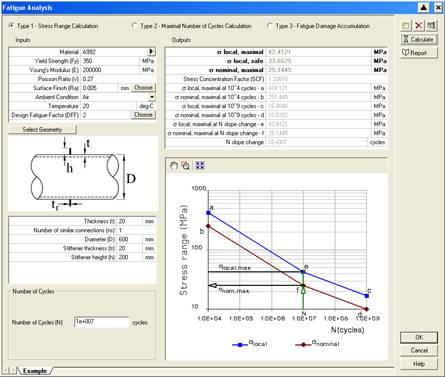Switch to the Example tab
The width and height of the screenshot is (445, 377).
pos(35,371)
